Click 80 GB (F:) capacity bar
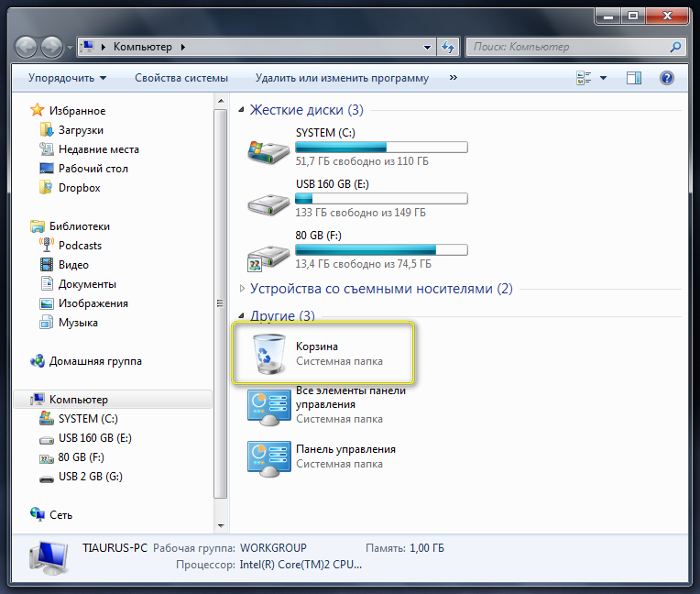 coord(381,249)
